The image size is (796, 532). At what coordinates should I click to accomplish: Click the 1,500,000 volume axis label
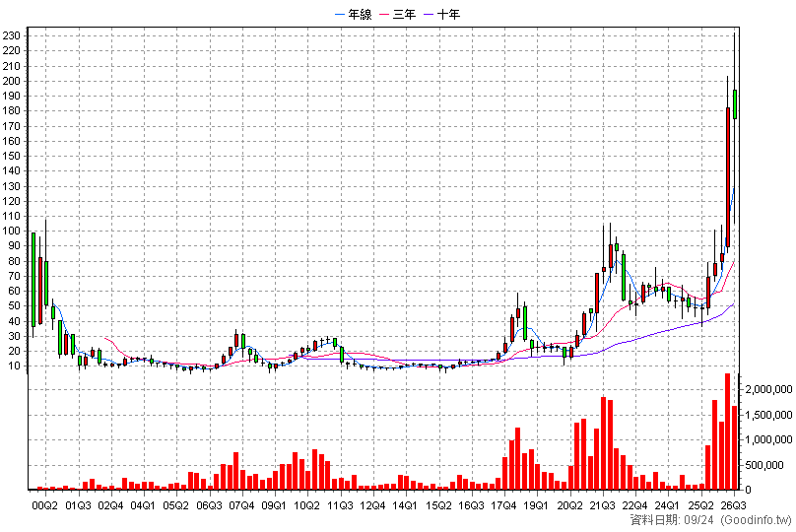point(768,415)
